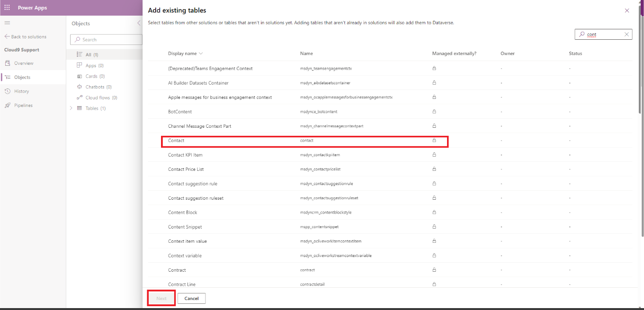Click the lock icon in Content Block row

[434, 212]
